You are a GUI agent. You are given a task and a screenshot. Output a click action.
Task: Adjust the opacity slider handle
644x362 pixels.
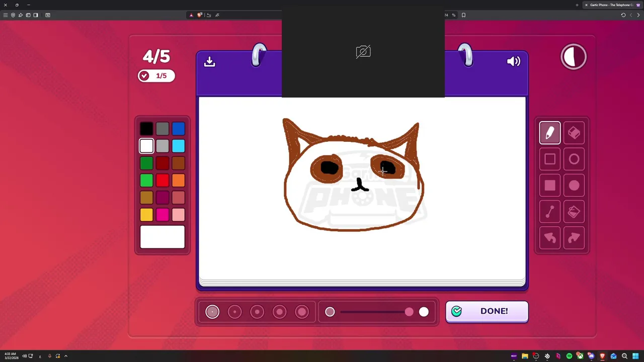click(409, 312)
